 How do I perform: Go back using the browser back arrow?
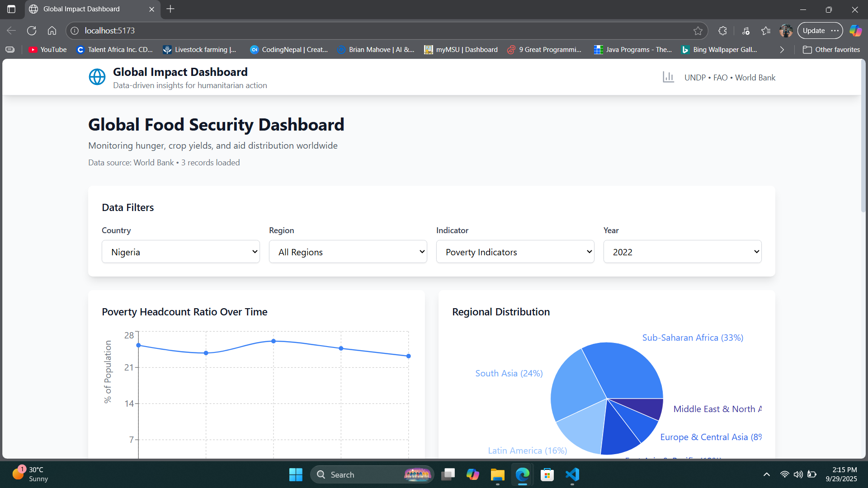[11, 31]
